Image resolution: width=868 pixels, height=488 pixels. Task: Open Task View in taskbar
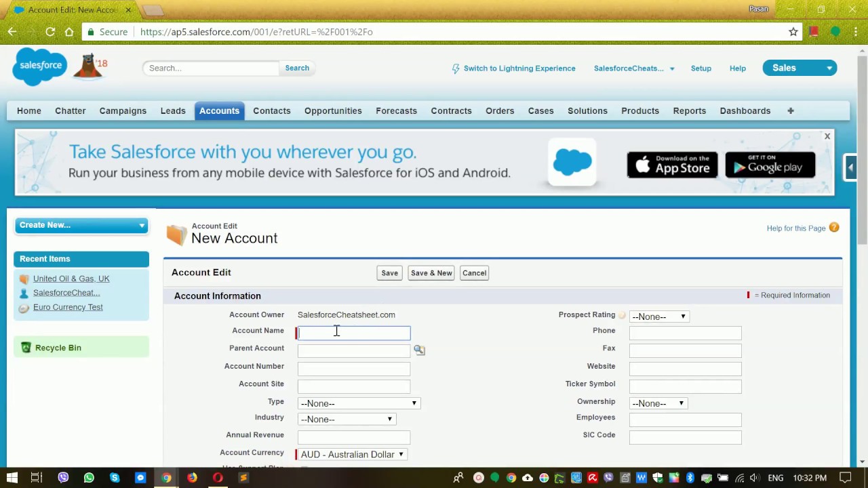37,478
